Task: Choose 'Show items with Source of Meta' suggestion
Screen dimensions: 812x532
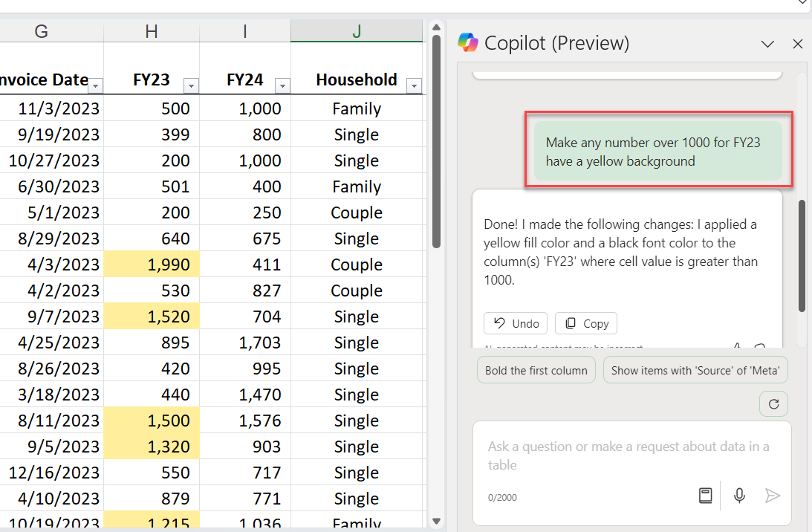Action: 695,369
